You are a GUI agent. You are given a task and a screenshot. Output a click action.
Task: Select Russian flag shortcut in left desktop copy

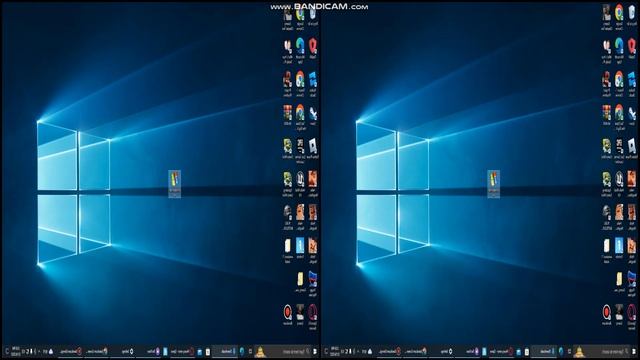point(313,284)
